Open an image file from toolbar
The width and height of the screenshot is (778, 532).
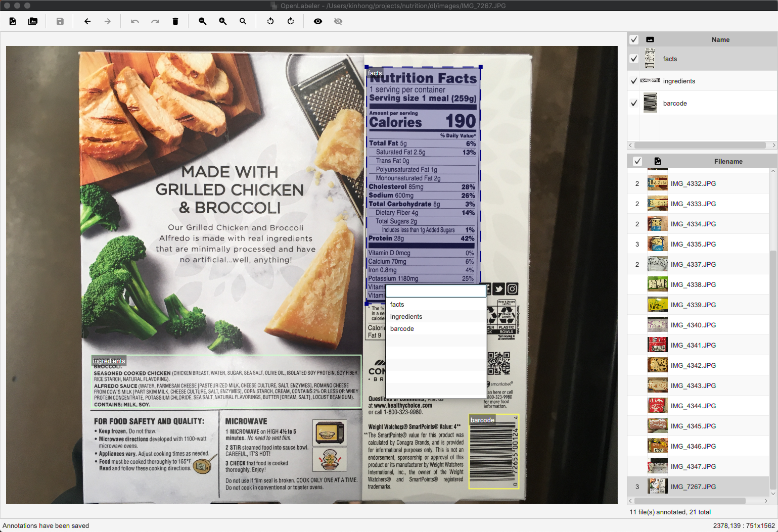point(13,21)
